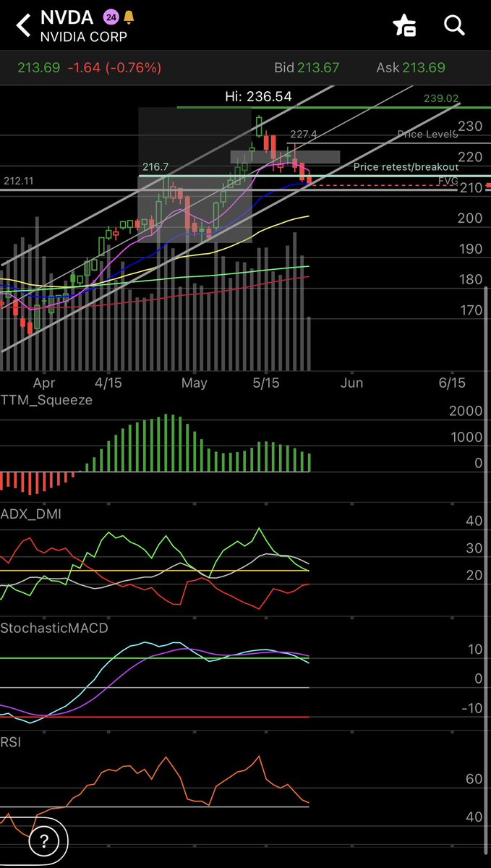Tap the tallest green TTM_Squeeze bar
The width and height of the screenshot is (491, 868).
pyautogui.click(x=166, y=443)
